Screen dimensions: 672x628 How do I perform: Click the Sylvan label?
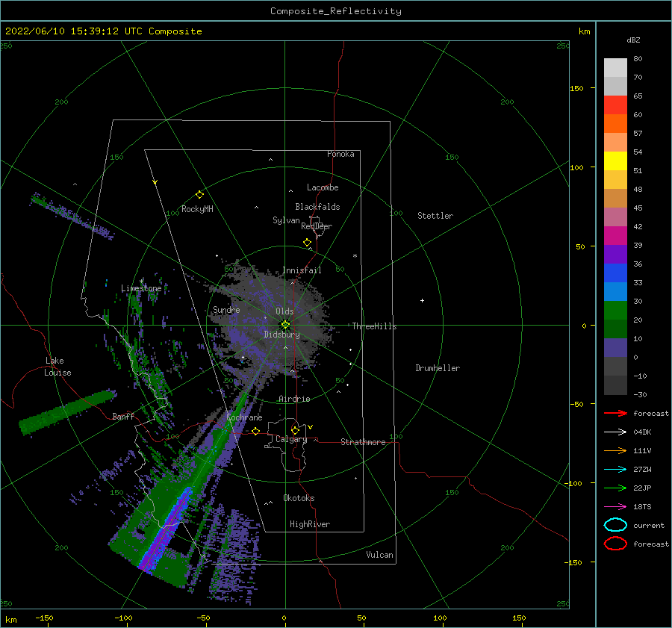tap(286, 220)
